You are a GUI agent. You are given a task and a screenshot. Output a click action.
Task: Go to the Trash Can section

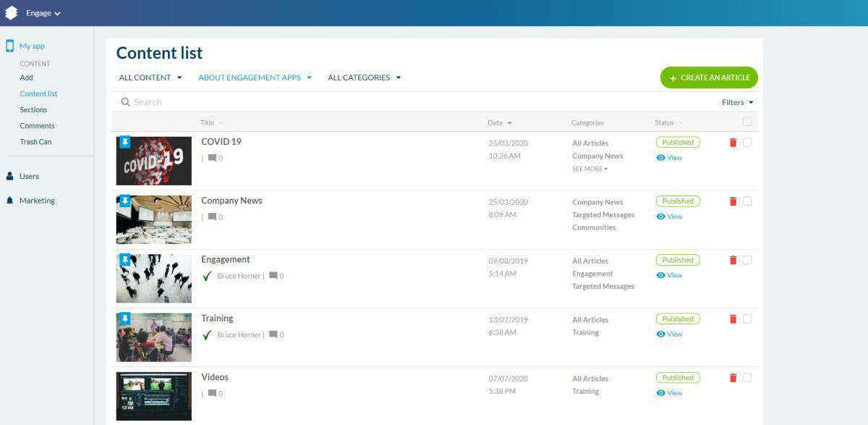[x=35, y=141]
